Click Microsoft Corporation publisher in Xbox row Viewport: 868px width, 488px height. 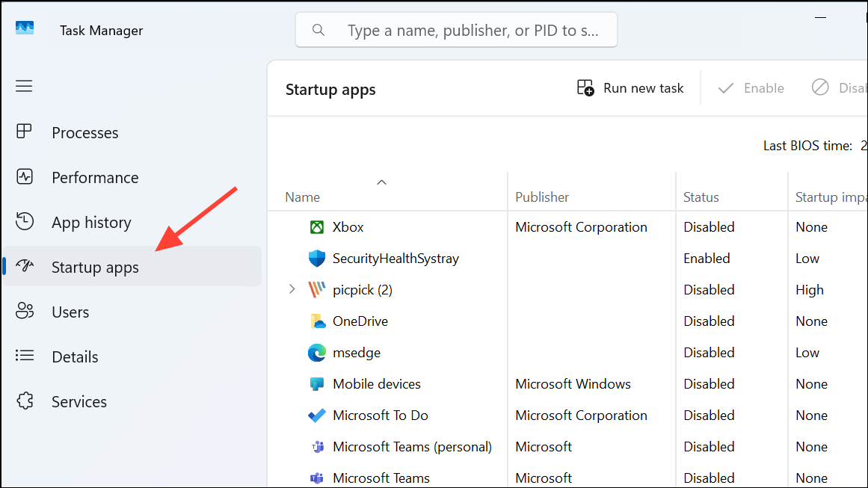tap(581, 227)
